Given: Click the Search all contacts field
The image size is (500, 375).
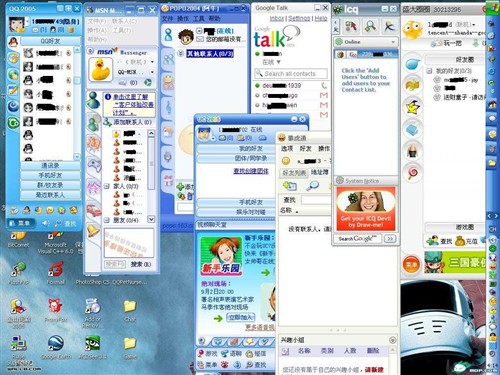Looking at the screenshot, I should 291,74.
